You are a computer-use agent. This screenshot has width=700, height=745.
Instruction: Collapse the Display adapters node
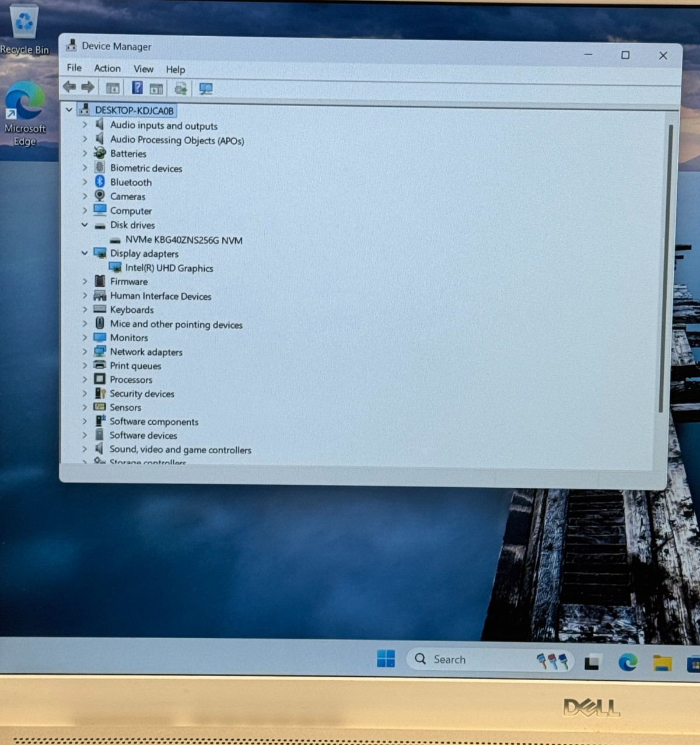coord(85,253)
